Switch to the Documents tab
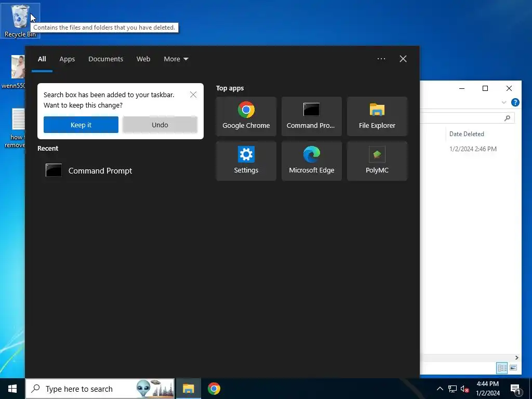The height and width of the screenshot is (399, 532). coord(105,59)
